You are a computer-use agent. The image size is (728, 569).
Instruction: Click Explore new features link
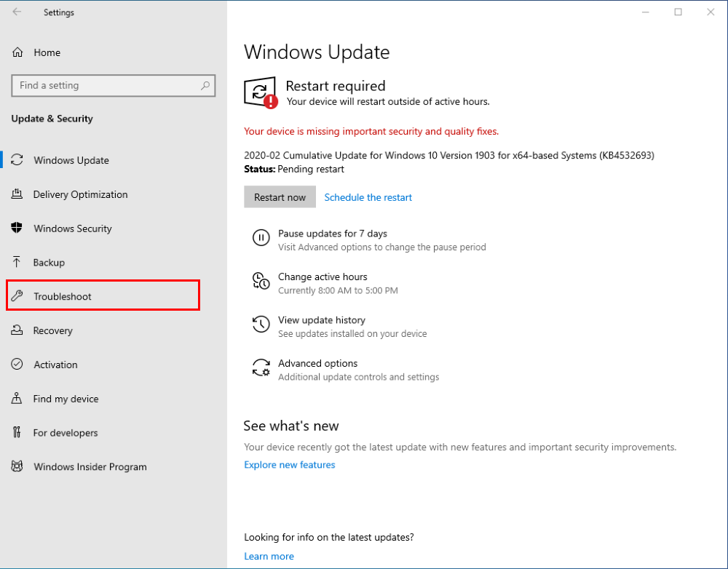coord(289,464)
